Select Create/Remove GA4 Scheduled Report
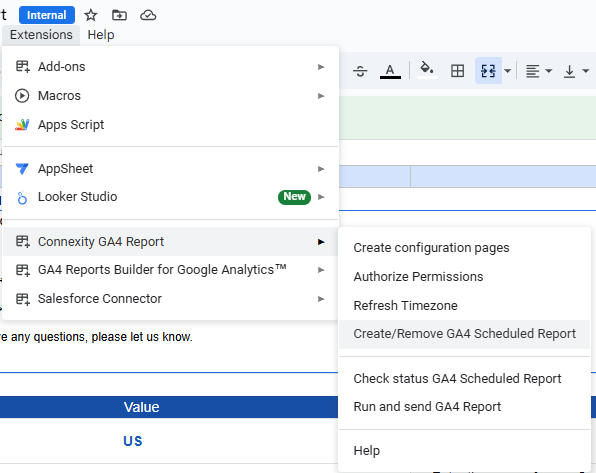596x473 pixels. coord(464,334)
